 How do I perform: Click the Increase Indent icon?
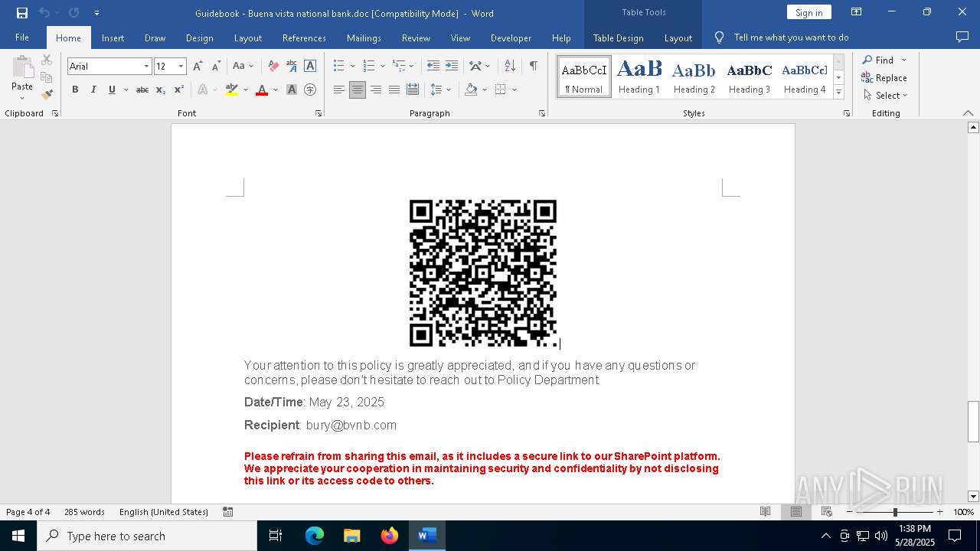coord(452,67)
